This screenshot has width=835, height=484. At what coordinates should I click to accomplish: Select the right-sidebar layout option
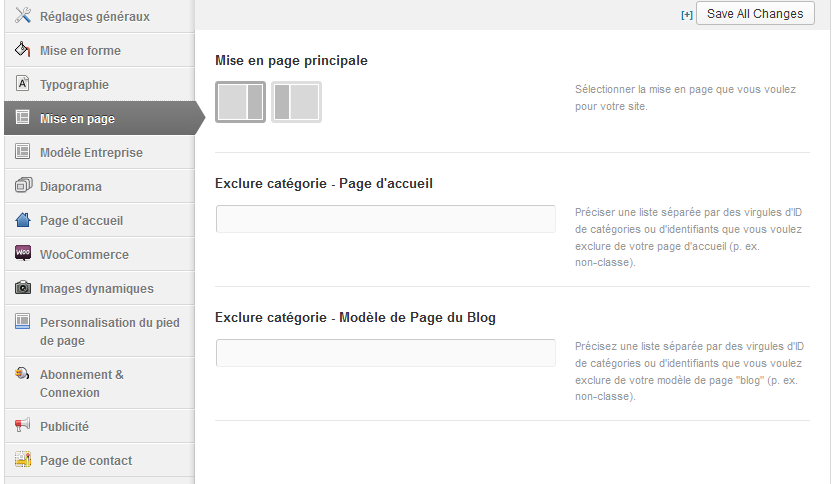(x=240, y=102)
